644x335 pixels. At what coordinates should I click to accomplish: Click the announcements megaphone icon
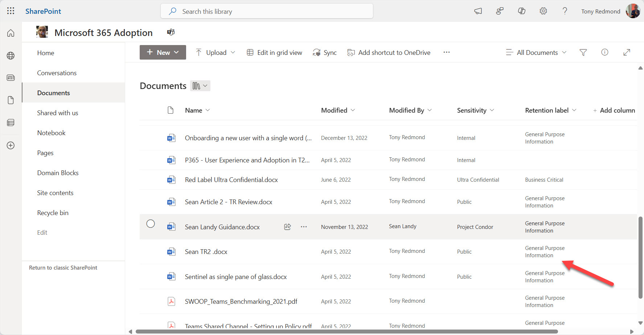coord(478,11)
